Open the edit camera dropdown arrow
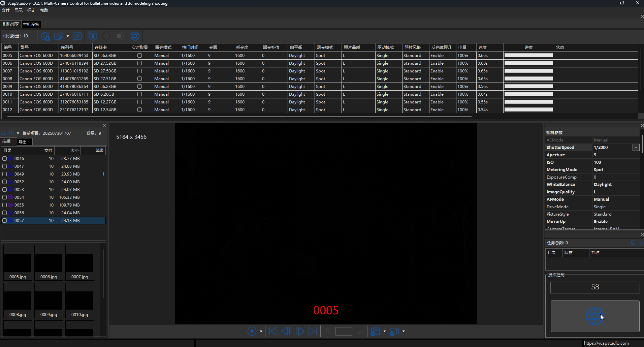The height and width of the screenshot is (347, 644). coord(68,36)
